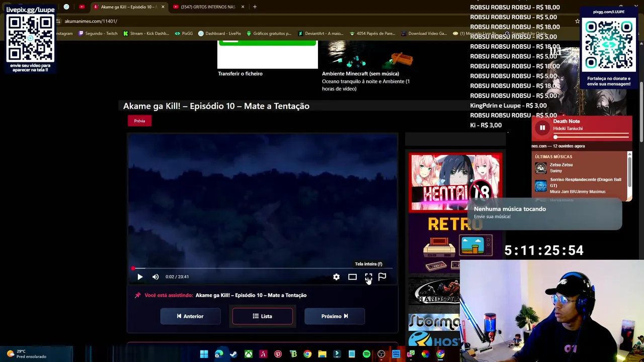Switch to the Akame ga Kill browser tab

click(x=128, y=7)
